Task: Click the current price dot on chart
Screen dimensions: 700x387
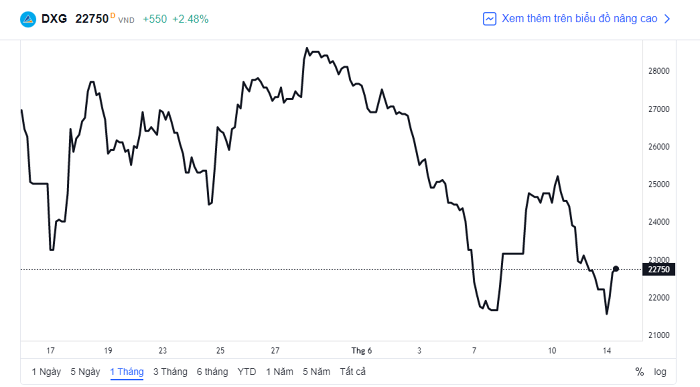Action: [616, 269]
